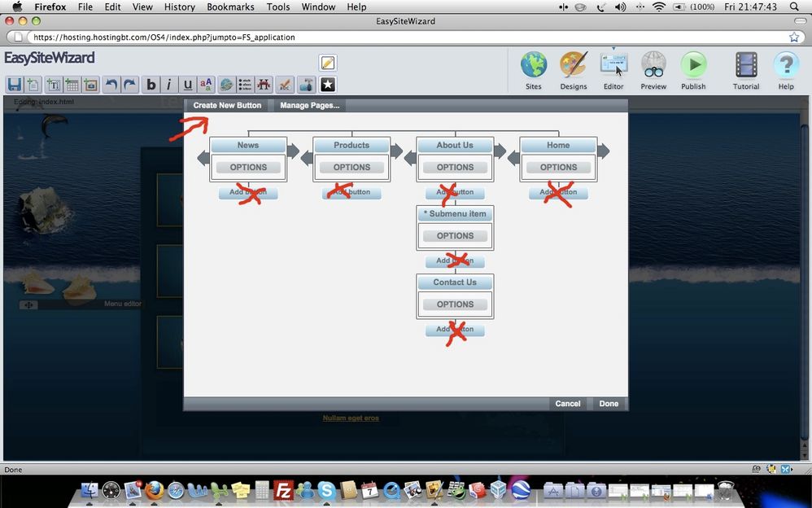
Task: Open the Designs palette icon
Action: coord(573,65)
